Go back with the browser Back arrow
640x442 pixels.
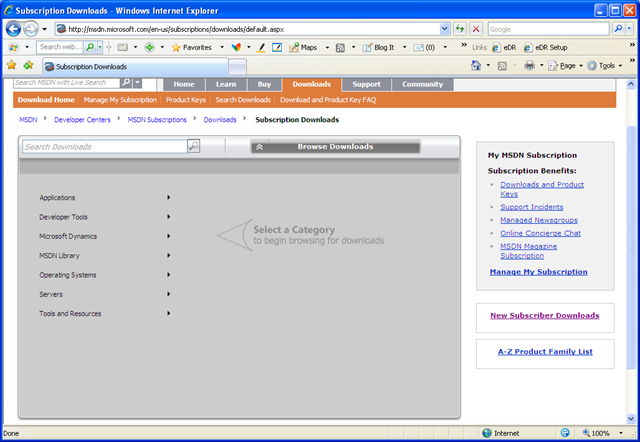pyautogui.click(x=13, y=29)
